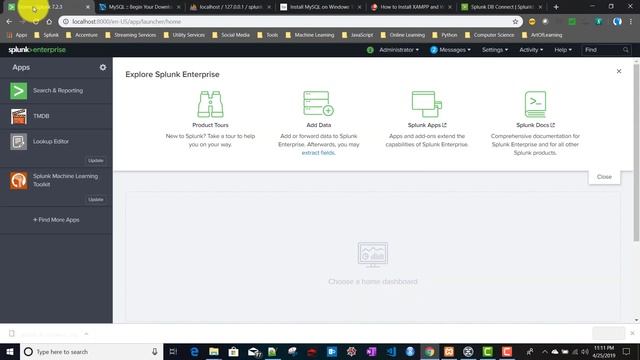The image size is (640, 360).
Task: Show hidden system tray icons
Action: [x=544, y=351]
